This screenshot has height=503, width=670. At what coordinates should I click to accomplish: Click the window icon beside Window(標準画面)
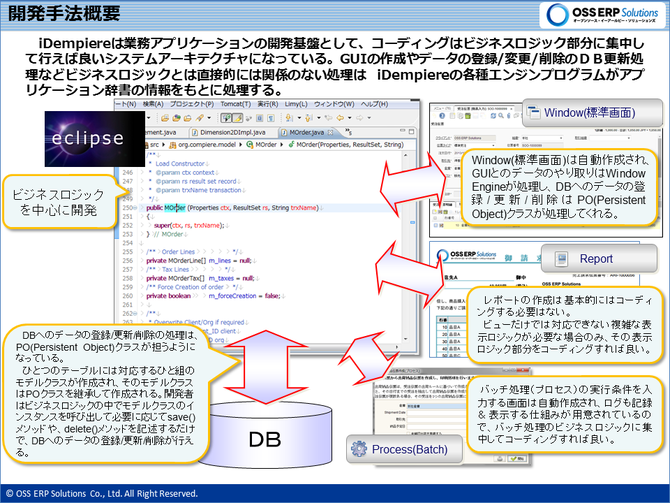[x=533, y=112]
